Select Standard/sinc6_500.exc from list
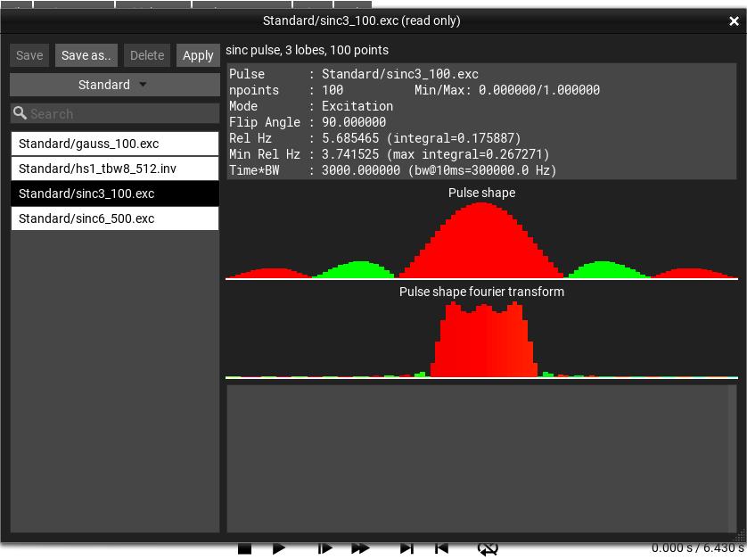747x560 pixels. pos(114,218)
